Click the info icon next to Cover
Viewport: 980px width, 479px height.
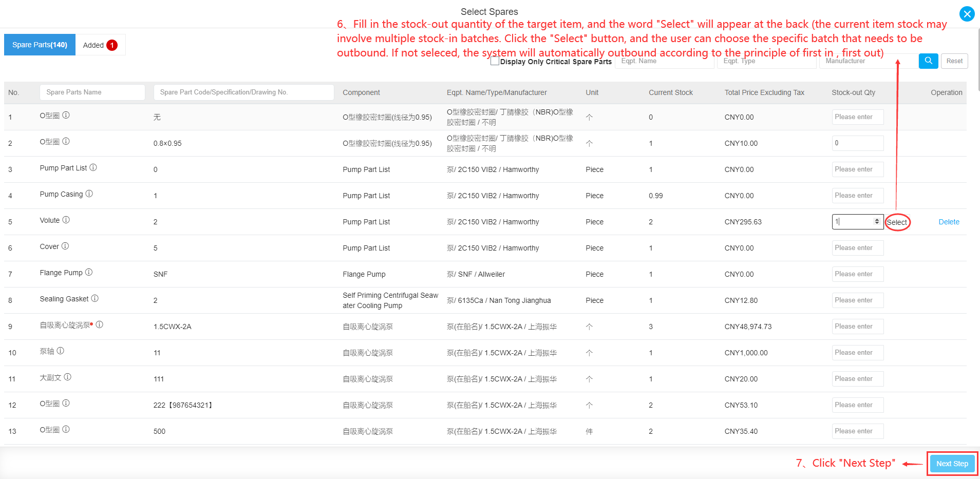click(65, 246)
